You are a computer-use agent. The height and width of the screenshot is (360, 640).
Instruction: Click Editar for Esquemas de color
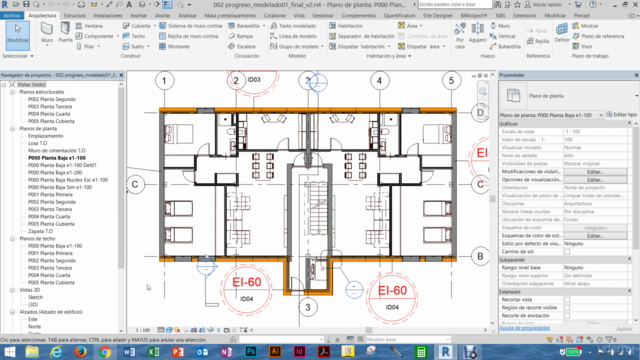(x=596, y=236)
